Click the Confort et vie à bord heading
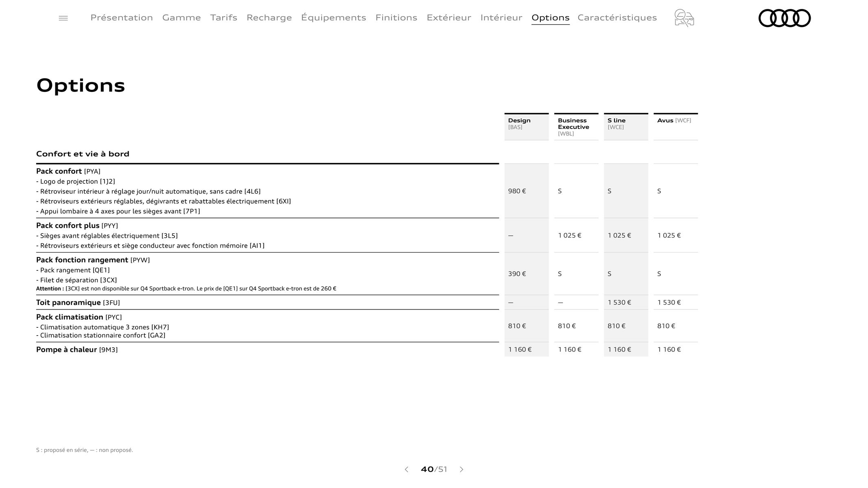Image resolution: width=868 pixels, height=488 pixels. [83, 154]
